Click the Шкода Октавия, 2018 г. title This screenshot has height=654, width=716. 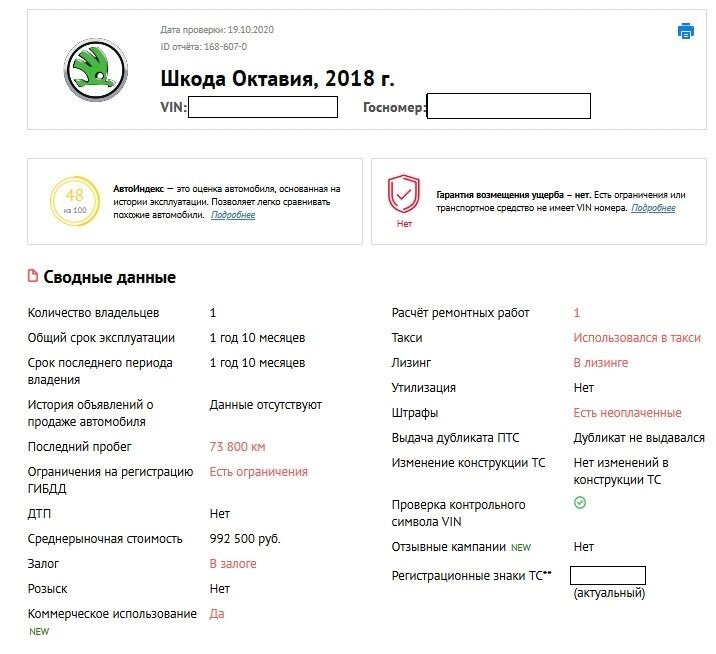click(277, 79)
